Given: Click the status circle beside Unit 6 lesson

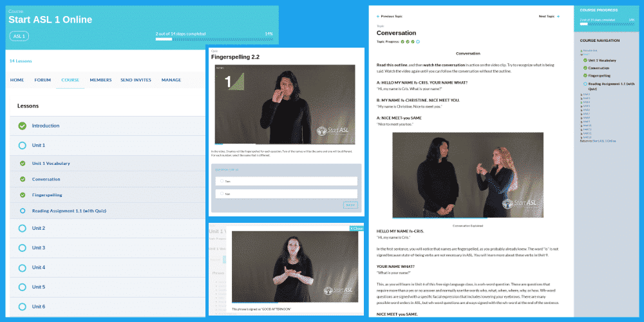Looking at the screenshot, I should (23, 307).
